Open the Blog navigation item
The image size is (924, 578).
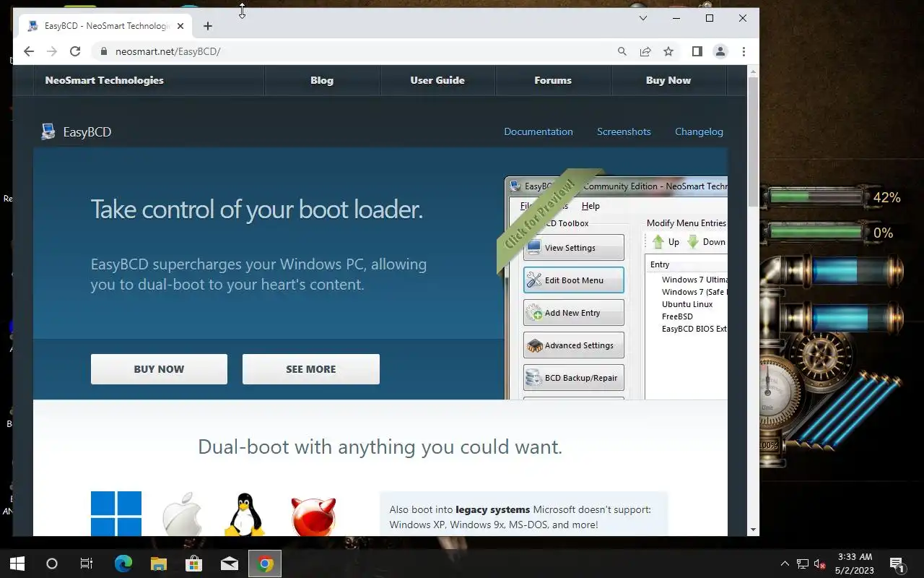tap(322, 80)
